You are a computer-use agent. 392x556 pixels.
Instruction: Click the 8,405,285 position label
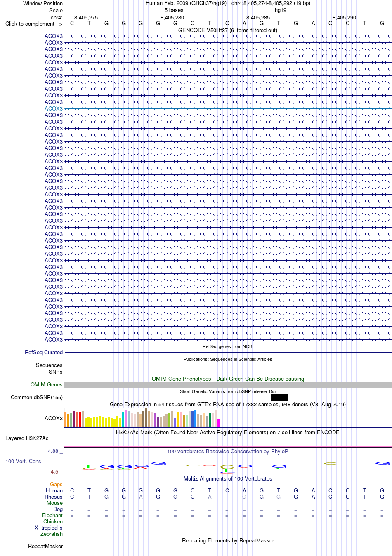click(258, 17)
